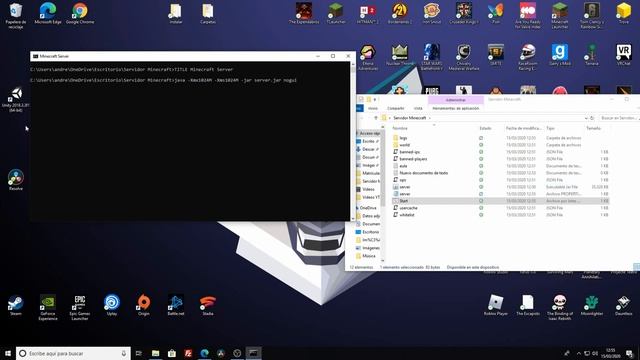Select VRChat desktop icon
Viewport: 640px width, 360px height.
624,55
